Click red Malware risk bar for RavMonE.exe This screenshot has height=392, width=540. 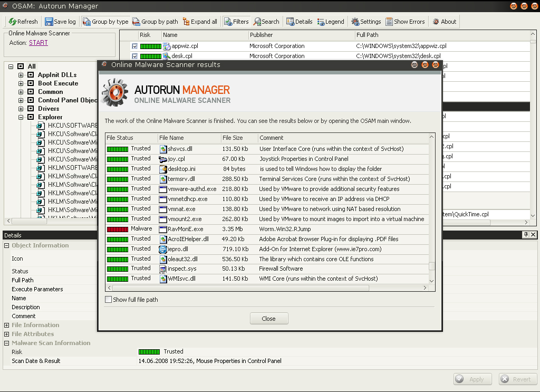pos(118,230)
